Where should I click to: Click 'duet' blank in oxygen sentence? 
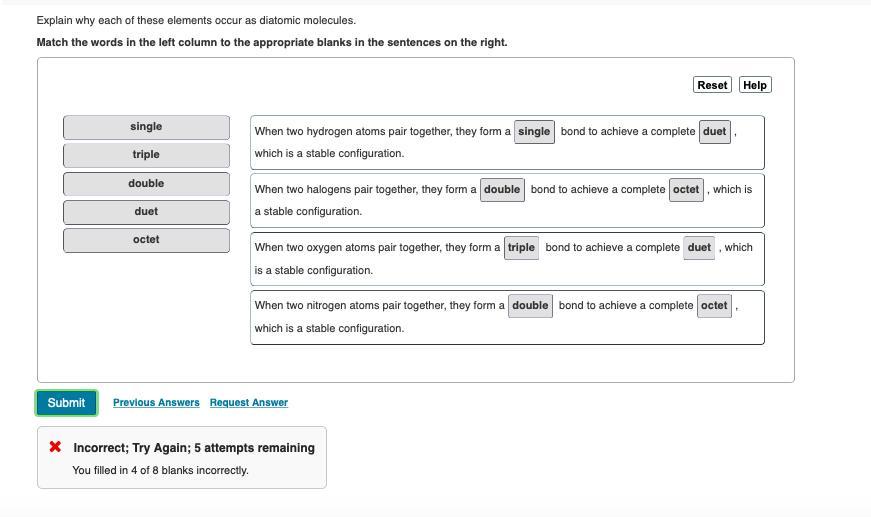(x=699, y=247)
